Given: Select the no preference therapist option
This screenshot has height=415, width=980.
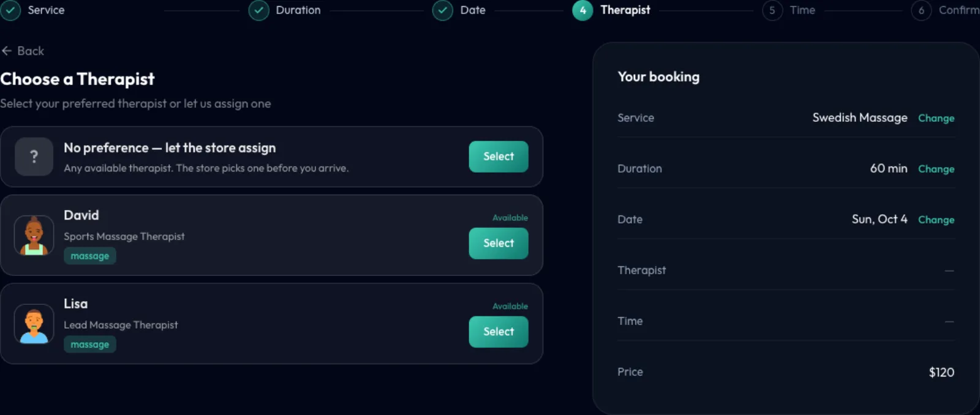Looking at the screenshot, I should (499, 157).
